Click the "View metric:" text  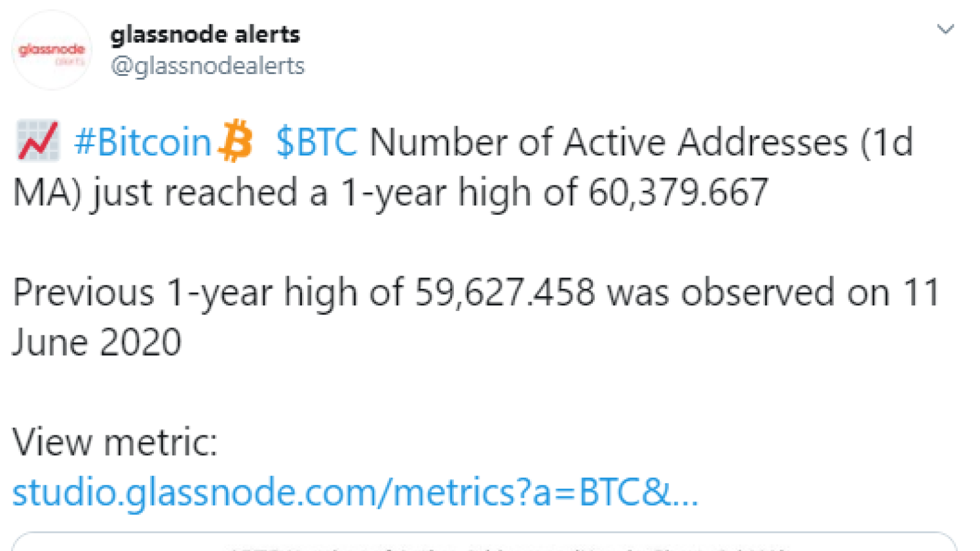[x=115, y=442]
